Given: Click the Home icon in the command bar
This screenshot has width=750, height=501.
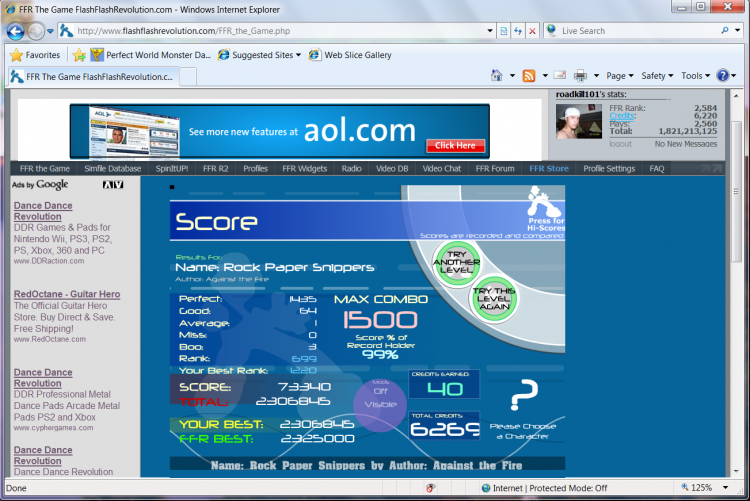Looking at the screenshot, I should tap(497, 76).
